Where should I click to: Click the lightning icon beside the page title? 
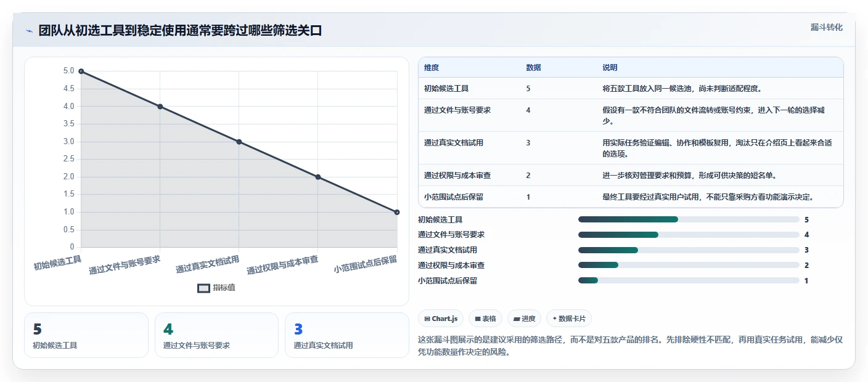(29, 31)
